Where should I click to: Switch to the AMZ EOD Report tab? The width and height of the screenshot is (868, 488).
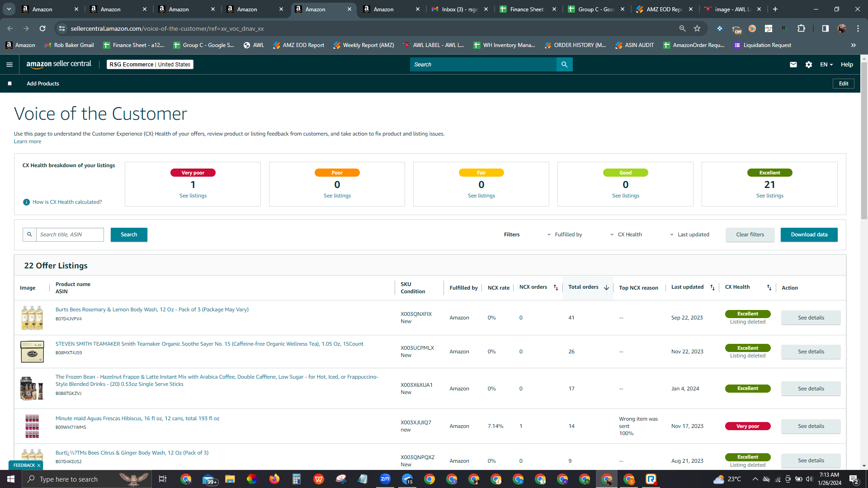coord(665,9)
